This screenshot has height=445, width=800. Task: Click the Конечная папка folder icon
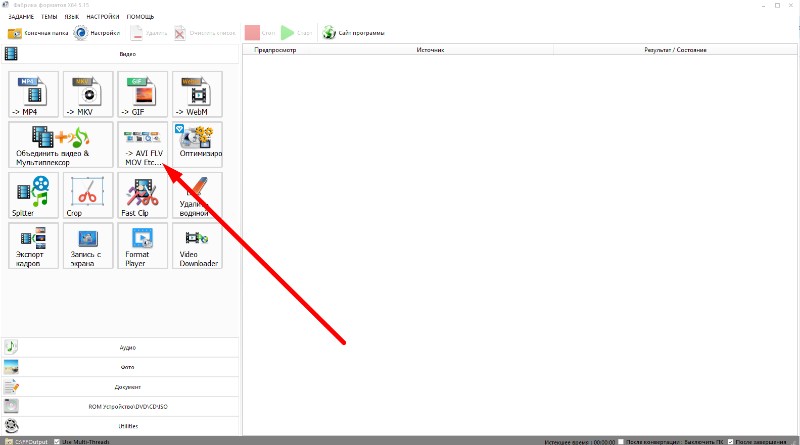[15, 33]
